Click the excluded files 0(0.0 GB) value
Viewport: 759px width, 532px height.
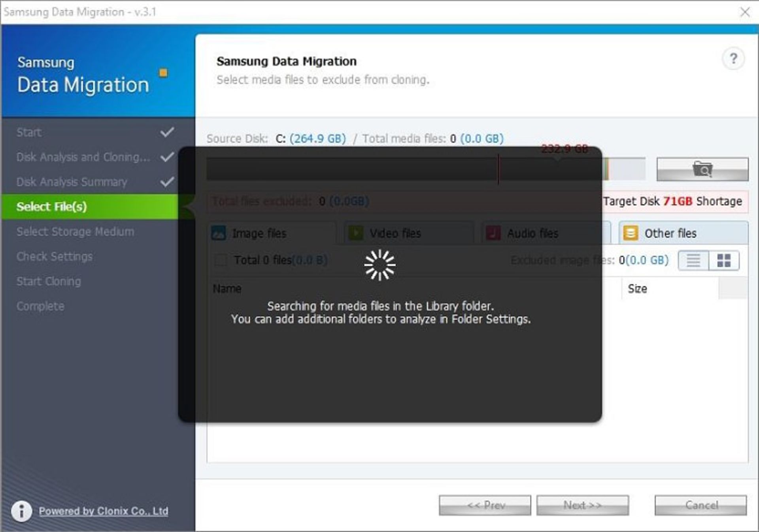pyautogui.click(x=644, y=260)
